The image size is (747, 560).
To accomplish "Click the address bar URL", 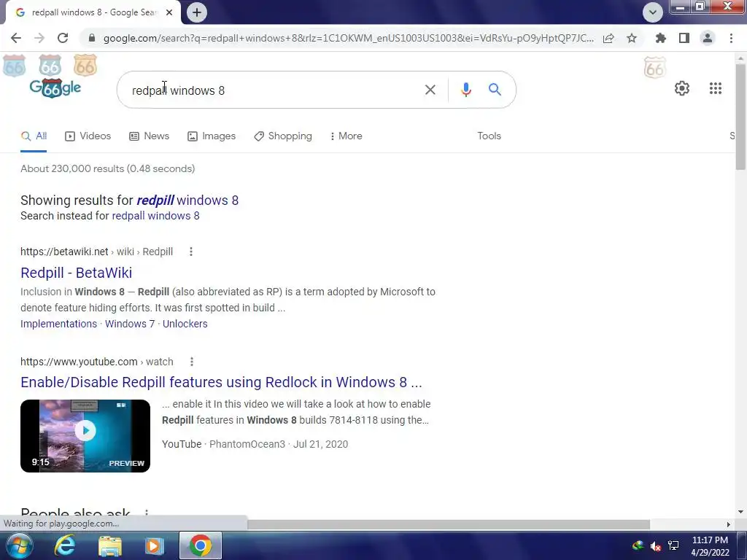I will coord(348,38).
